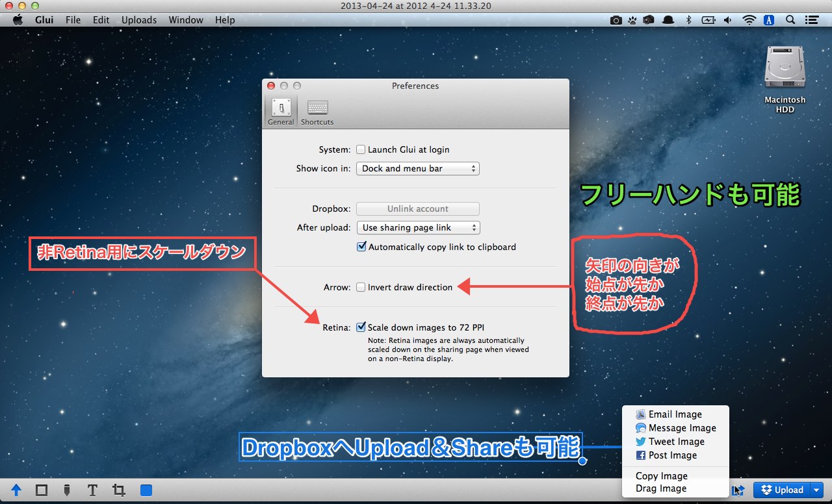Image resolution: width=832 pixels, height=504 pixels.
Task: Open the Bluetooth status menu
Action: (x=689, y=20)
